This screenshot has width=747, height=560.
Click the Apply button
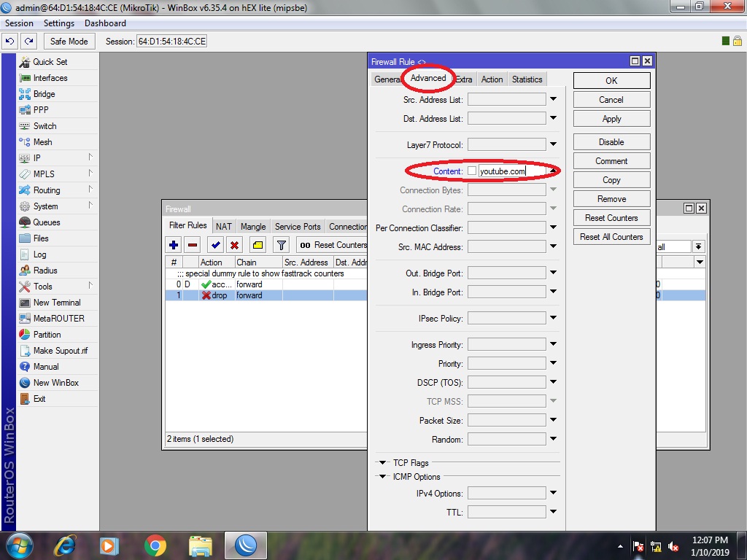[x=612, y=119]
